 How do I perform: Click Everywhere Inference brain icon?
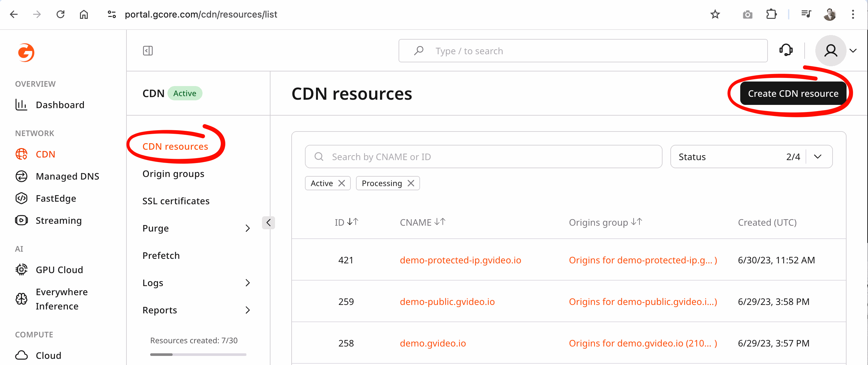21,299
